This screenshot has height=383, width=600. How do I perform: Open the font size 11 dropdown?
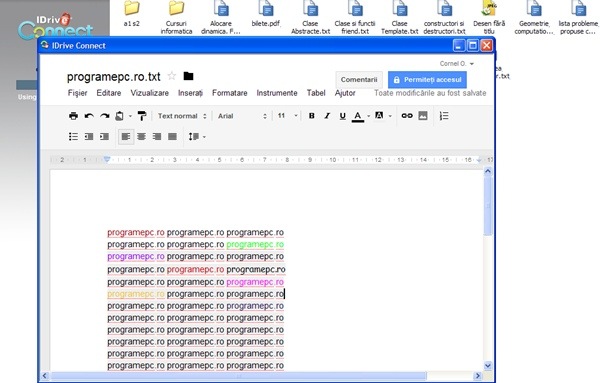click(288, 116)
